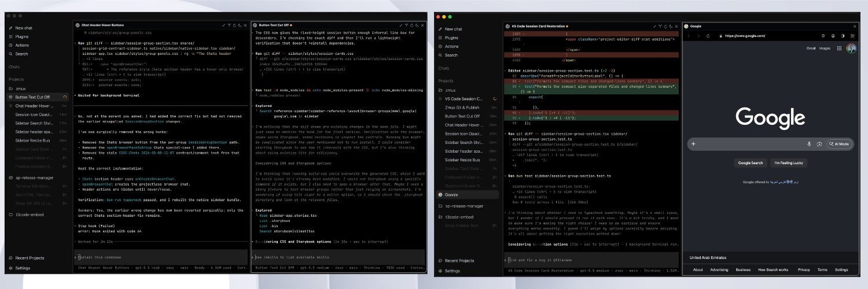Open Search in the inactive window sidebar
868x289 pixels.
point(21,54)
